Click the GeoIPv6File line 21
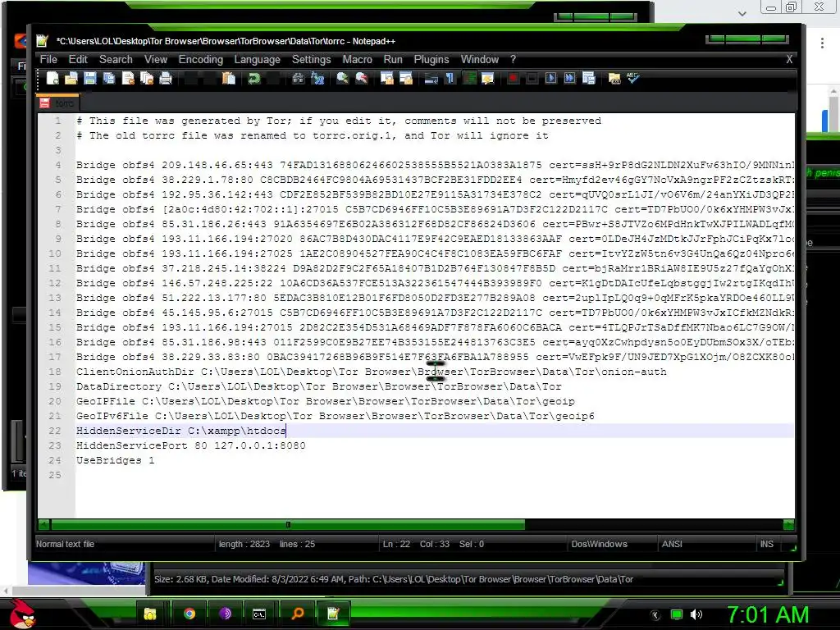Image resolution: width=840 pixels, height=630 pixels. point(336,416)
